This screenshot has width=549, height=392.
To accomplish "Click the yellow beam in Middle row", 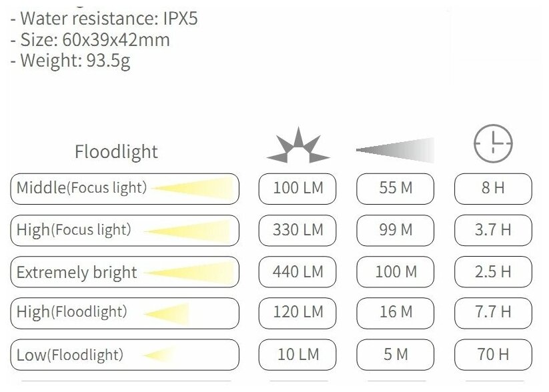I will pos(193,188).
